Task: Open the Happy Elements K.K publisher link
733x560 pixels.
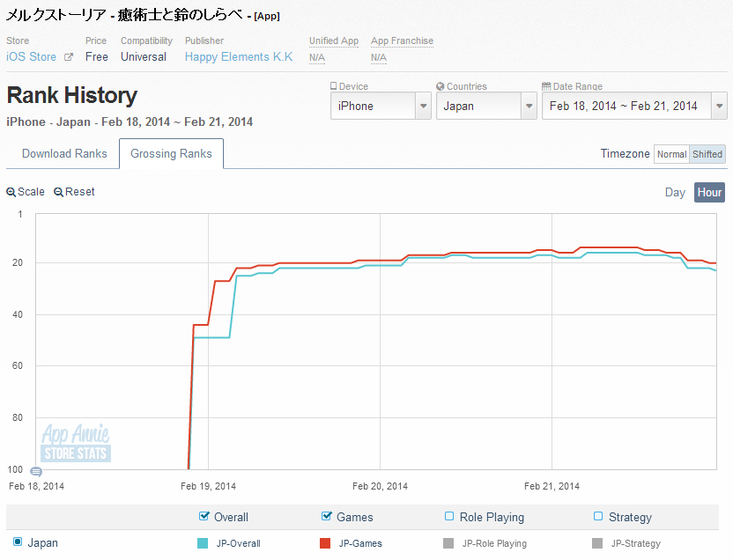Action: (238, 57)
